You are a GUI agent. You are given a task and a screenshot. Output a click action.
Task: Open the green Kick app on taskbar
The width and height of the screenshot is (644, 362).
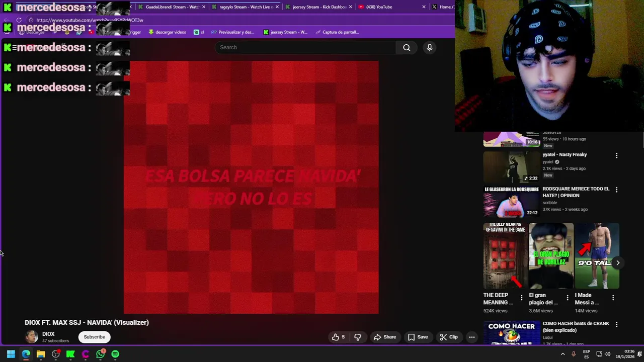coord(70,354)
